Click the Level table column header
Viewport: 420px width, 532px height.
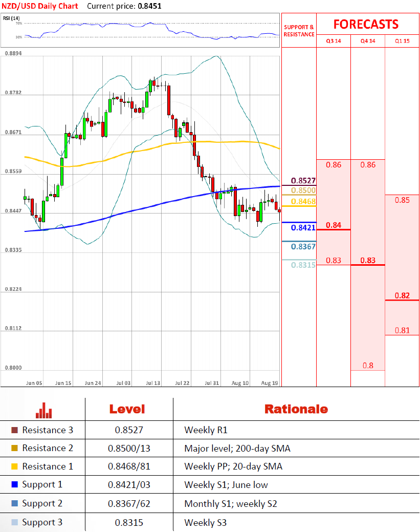(x=127, y=409)
